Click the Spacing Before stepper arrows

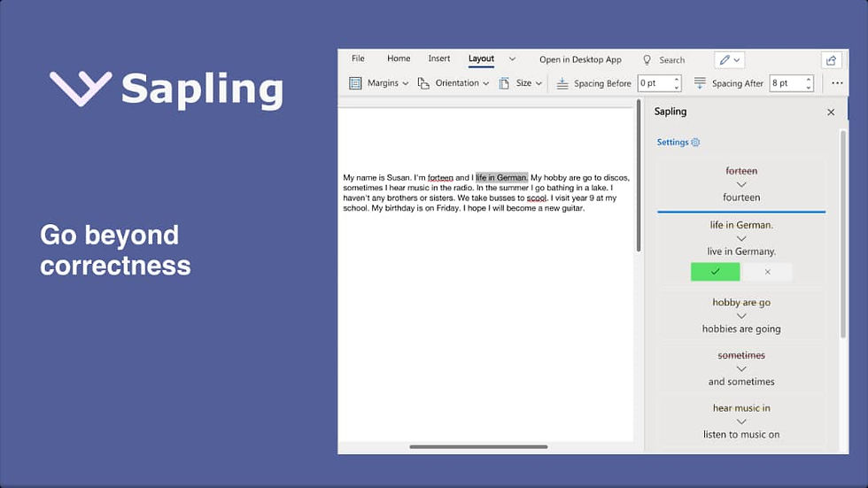(677, 83)
